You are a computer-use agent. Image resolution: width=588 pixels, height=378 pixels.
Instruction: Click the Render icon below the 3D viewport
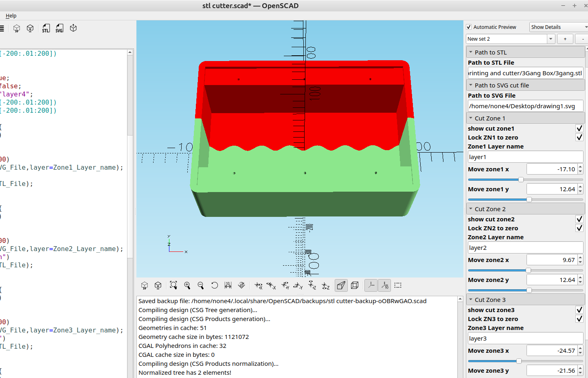[x=158, y=286]
